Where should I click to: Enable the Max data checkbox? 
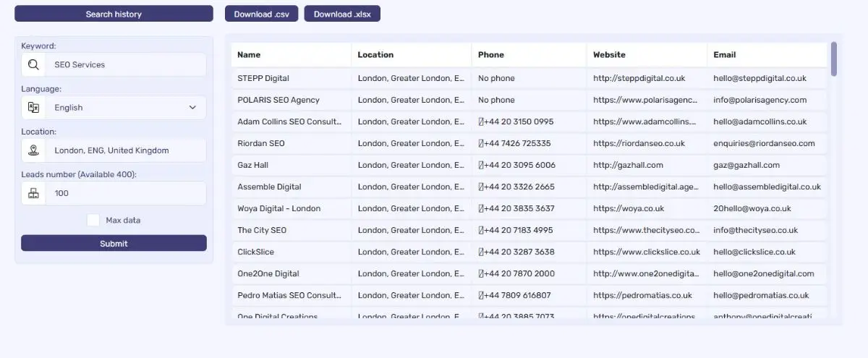coord(93,220)
